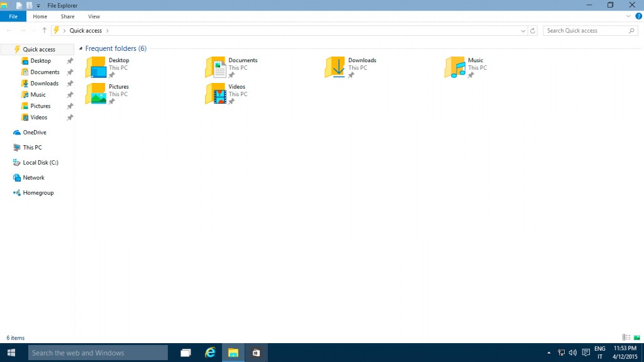Go up one level arrow
Viewport: 644px width, 362px height.
click(45, 30)
